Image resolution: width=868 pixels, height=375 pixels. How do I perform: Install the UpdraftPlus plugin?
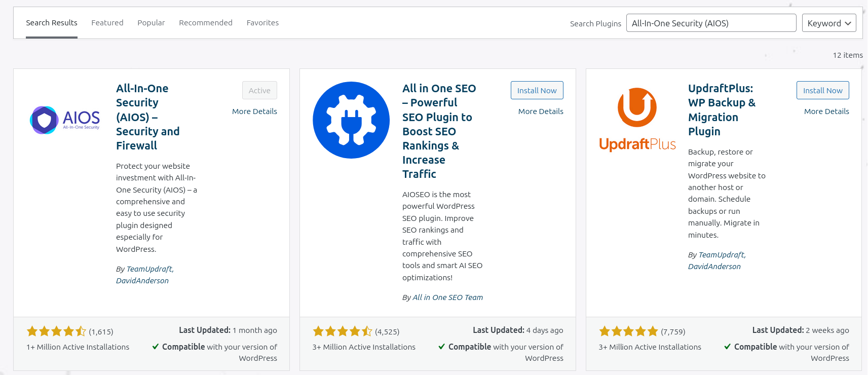[x=822, y=90]
